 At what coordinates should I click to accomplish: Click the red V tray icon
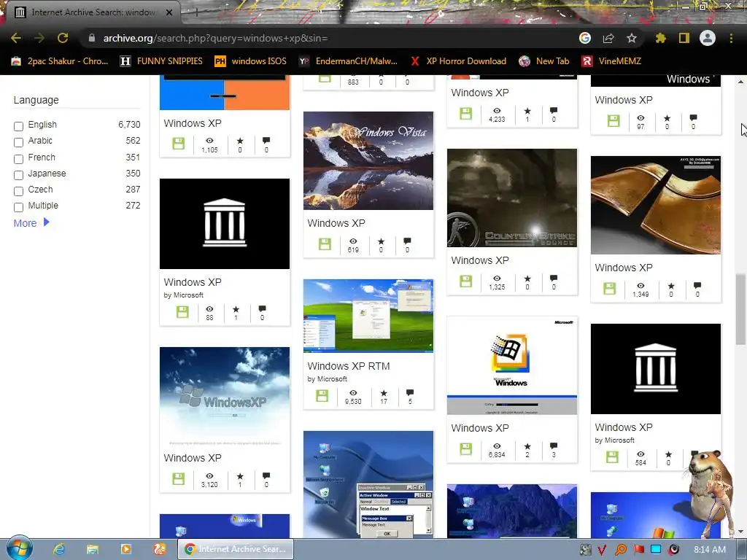tap(602, 550)
